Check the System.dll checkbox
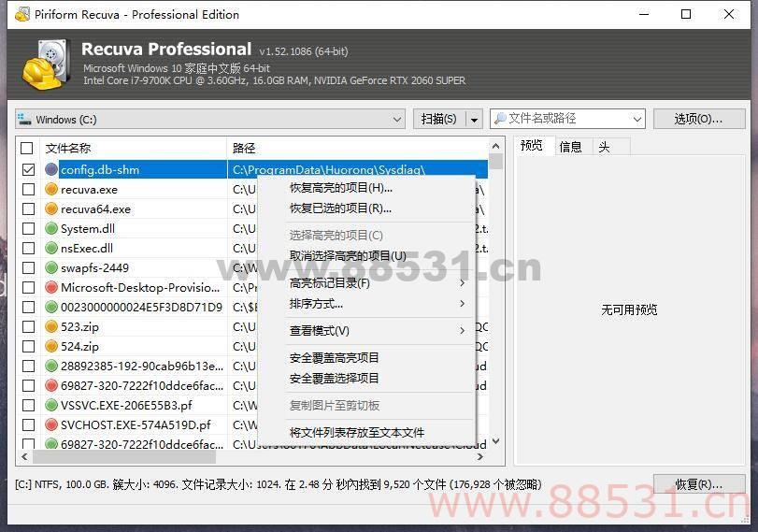758x532 pixels. click(x=29, y=228)
